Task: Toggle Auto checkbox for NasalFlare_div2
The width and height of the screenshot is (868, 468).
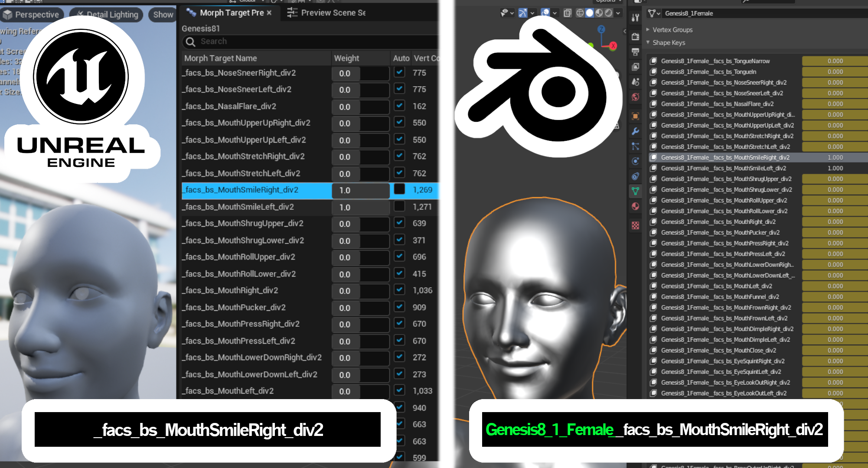Action: click(399, 106)
